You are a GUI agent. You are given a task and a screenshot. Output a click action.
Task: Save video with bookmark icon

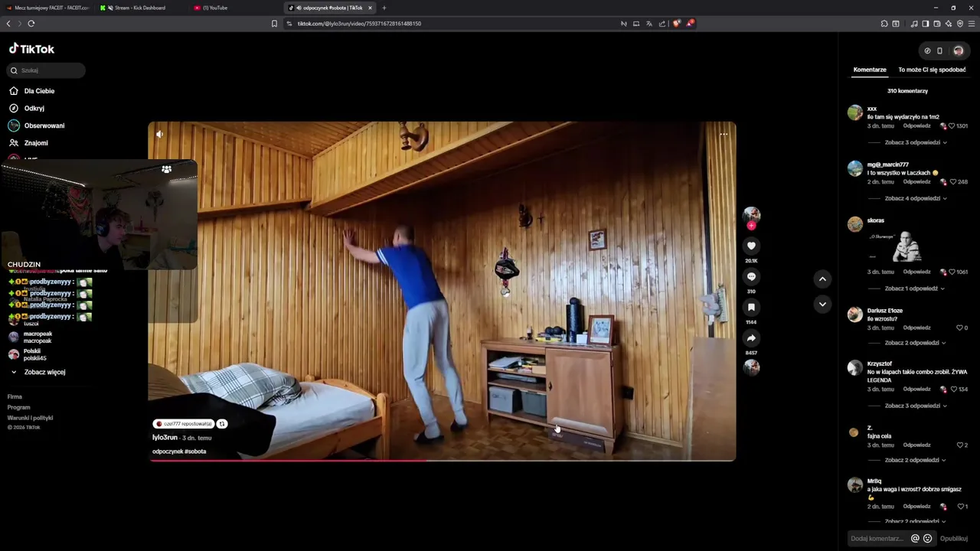click(x=751, y=307)
